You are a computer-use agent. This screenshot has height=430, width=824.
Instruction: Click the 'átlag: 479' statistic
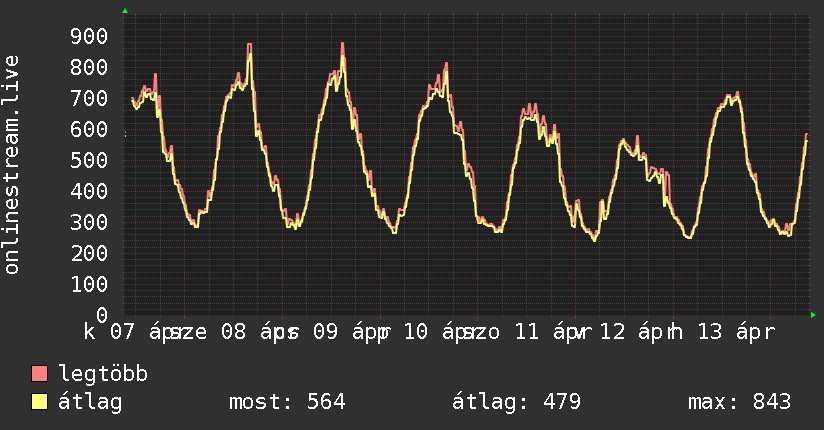tap(517, 402)
